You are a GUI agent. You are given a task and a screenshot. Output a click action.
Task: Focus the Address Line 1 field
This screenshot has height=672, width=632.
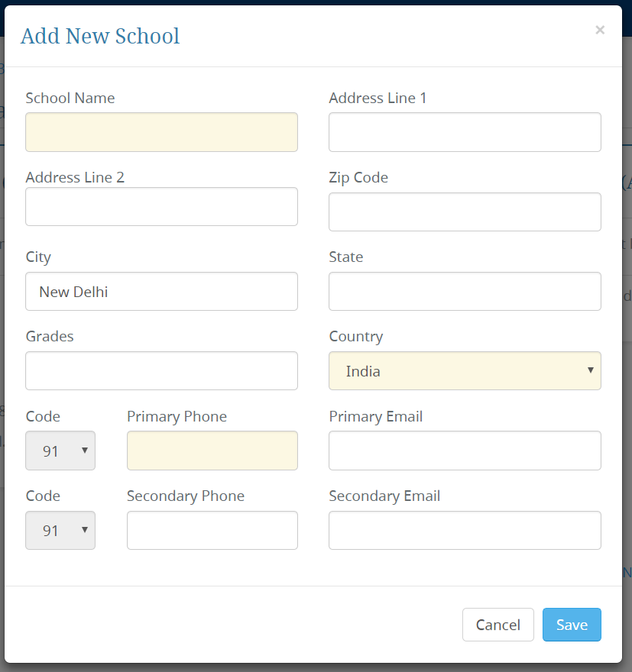pos(465,132)
